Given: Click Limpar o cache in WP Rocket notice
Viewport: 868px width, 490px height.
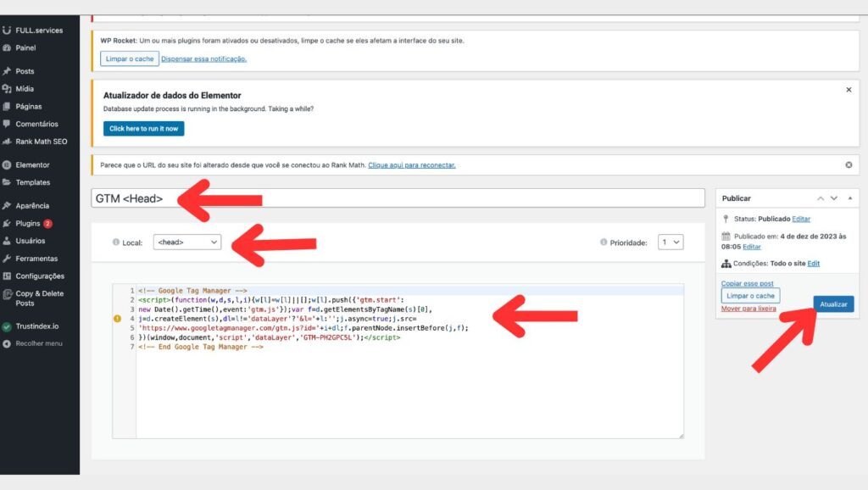Looking at the screenshot, I should click(130, 58).
